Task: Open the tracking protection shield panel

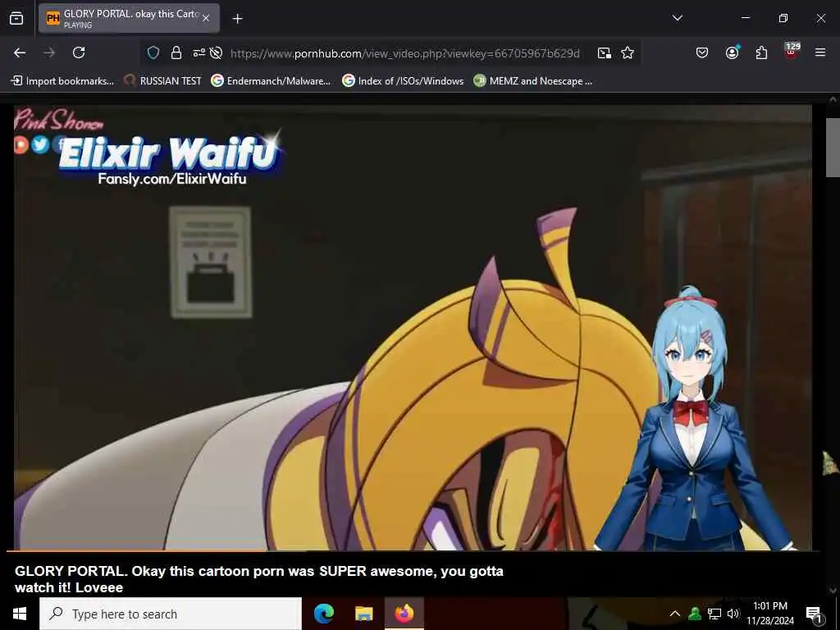Action: pyautogui.click(x=153, y=52)
